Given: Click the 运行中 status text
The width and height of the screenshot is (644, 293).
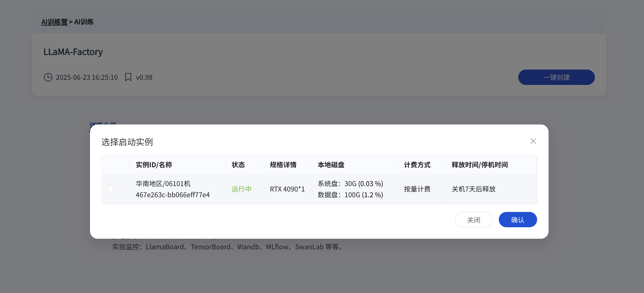Looking at the screenshot, I should [x=241, y=189].
